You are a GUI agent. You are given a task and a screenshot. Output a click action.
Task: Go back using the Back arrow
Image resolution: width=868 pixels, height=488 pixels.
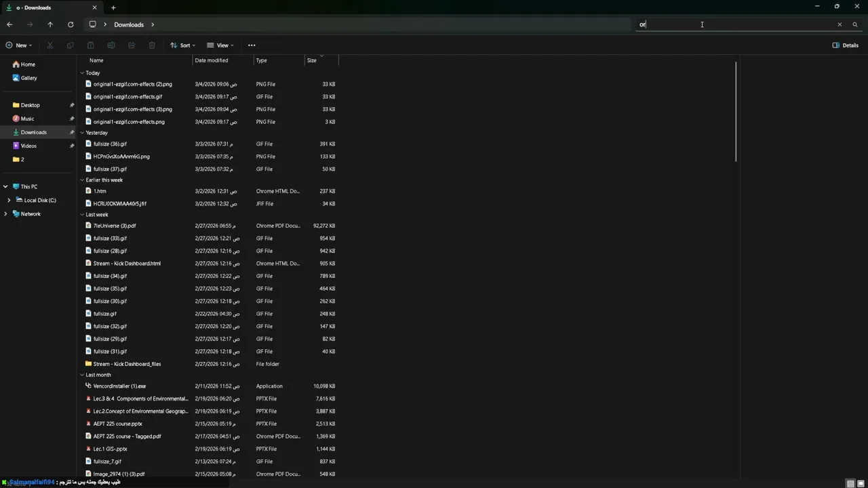pyautogui.click(x=9, y=24)
